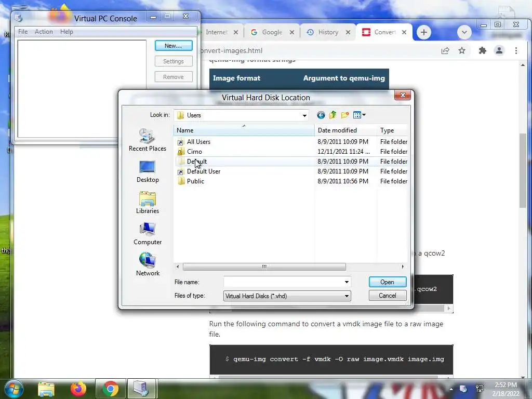532x399 pixels.
Task: Open Chrome three-dot menu
Action: [516, 50]
